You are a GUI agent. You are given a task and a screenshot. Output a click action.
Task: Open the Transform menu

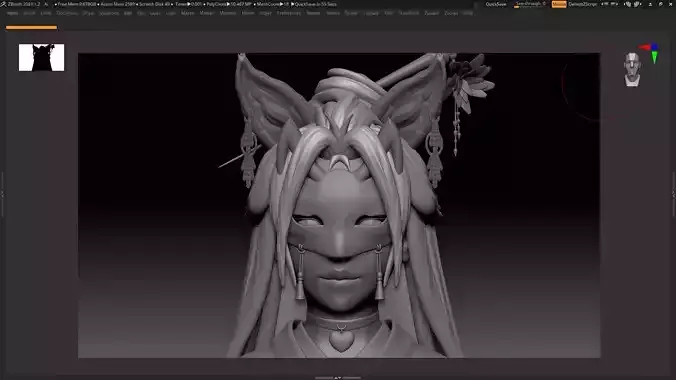pyautogui.click(x=409, y=13)
